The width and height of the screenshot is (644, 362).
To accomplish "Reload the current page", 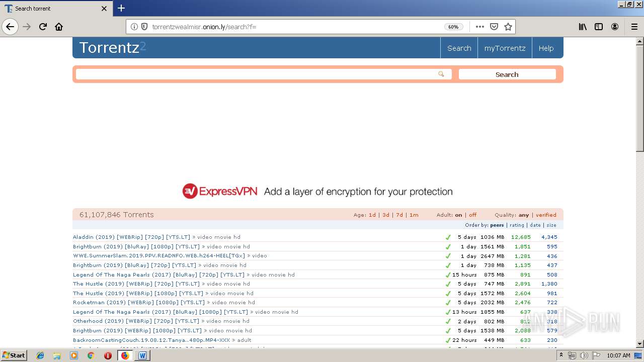I will pos(43,27).
